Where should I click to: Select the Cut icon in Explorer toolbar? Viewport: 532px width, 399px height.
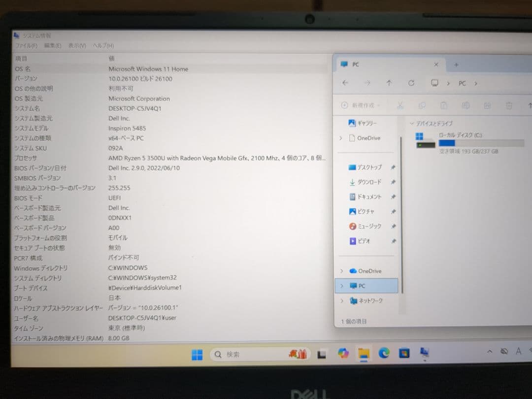400,105
